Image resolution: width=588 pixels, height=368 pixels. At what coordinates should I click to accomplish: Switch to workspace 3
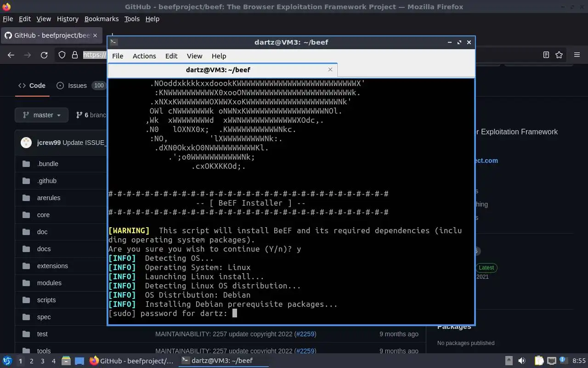pyautogui.click(x=43, y=361)
